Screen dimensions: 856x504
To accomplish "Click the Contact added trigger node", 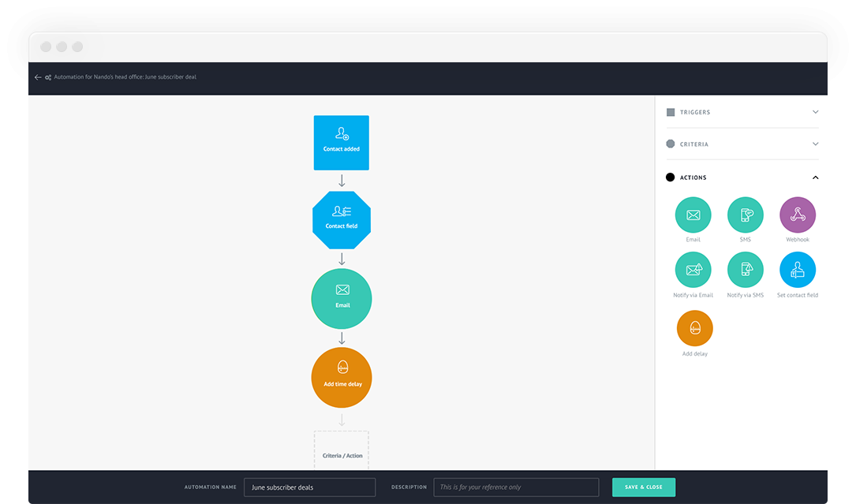I will [x=341, y=143].
